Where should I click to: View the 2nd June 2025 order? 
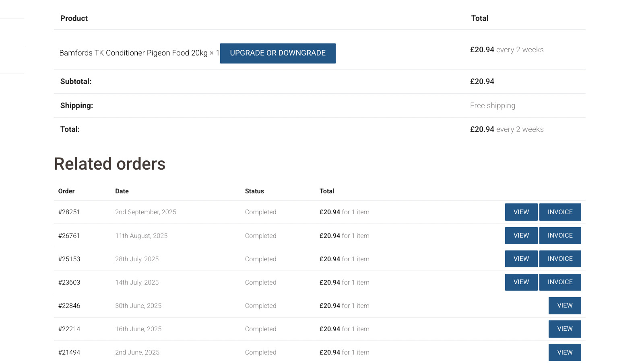pyautogui.click(x=564, y=352)
